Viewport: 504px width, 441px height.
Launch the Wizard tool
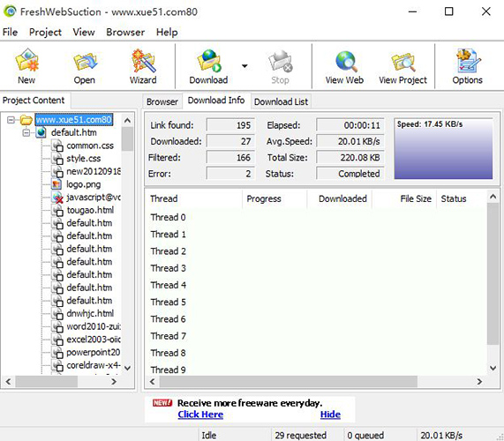point(143,66)
